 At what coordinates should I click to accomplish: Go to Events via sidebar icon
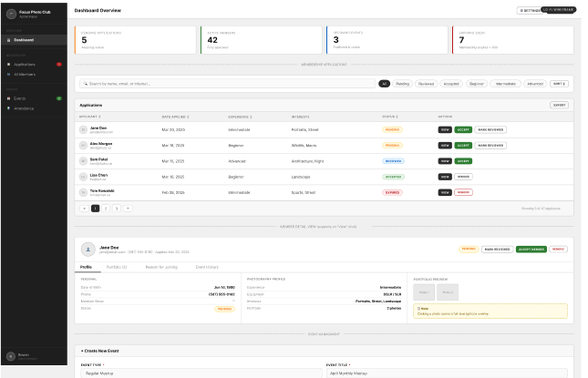9,97
